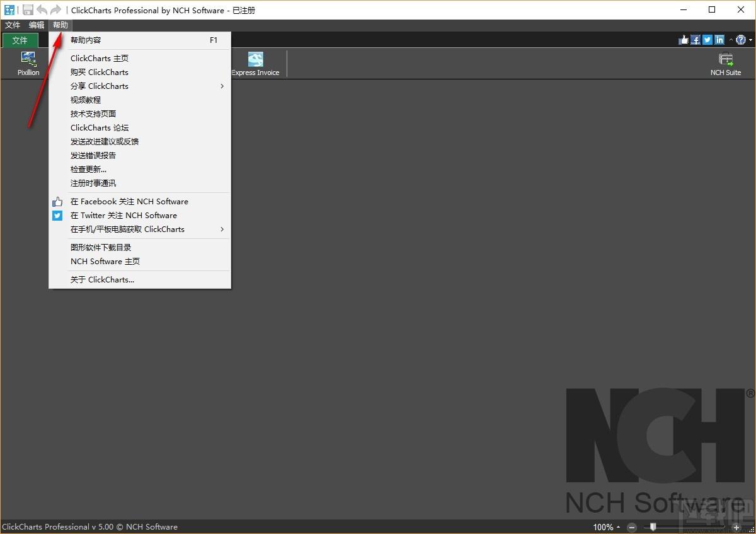
Task: Open 关于 ClickCharts... menu entry
Action: coord(140,280)
